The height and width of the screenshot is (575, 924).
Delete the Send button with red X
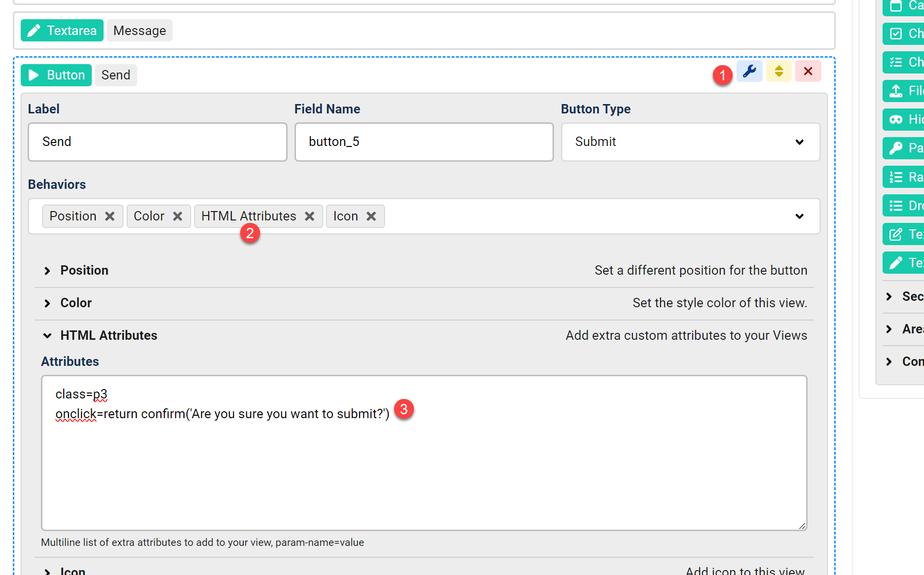(x=808, y=72)
